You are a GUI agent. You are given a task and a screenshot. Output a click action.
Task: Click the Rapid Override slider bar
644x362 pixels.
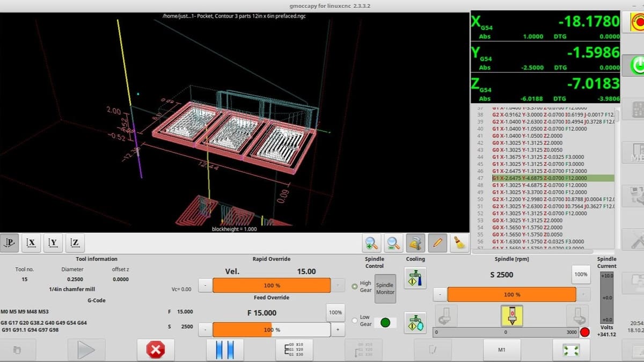[272, 286]
